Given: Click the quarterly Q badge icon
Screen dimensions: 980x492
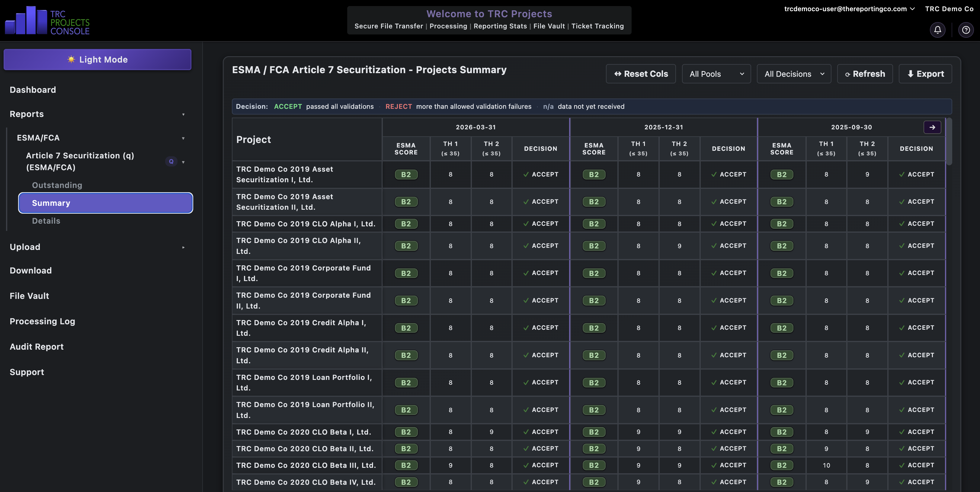Looking at the screenshot, I should pos(171,161).
